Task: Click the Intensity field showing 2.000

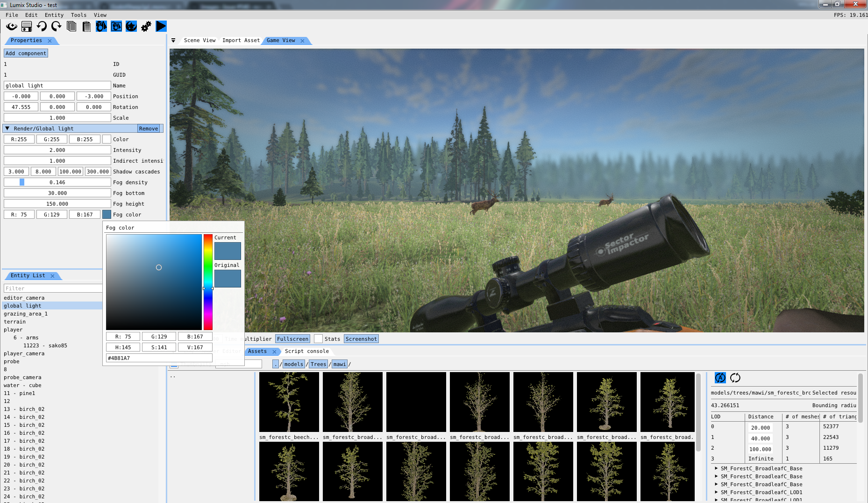Action: point(57,150)
